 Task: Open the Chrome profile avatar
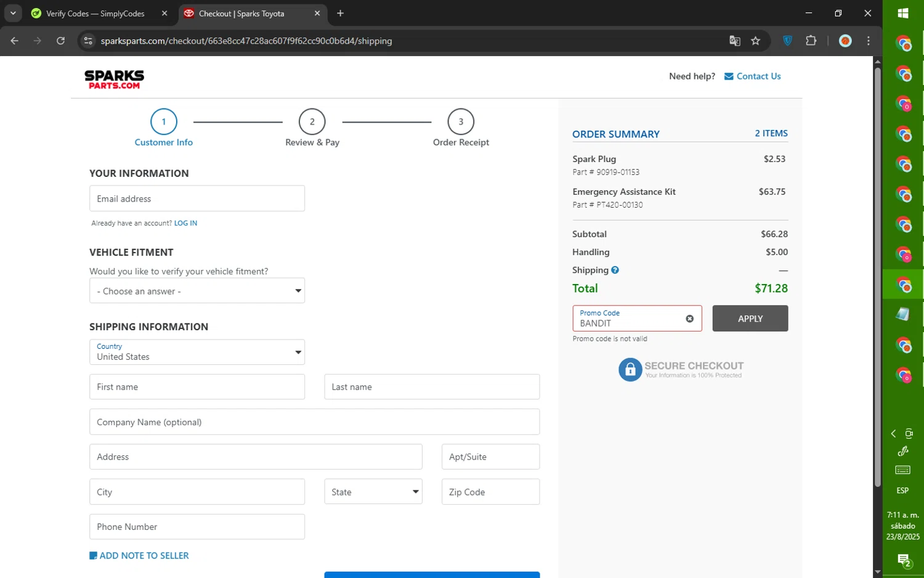(x=845, y=41)
